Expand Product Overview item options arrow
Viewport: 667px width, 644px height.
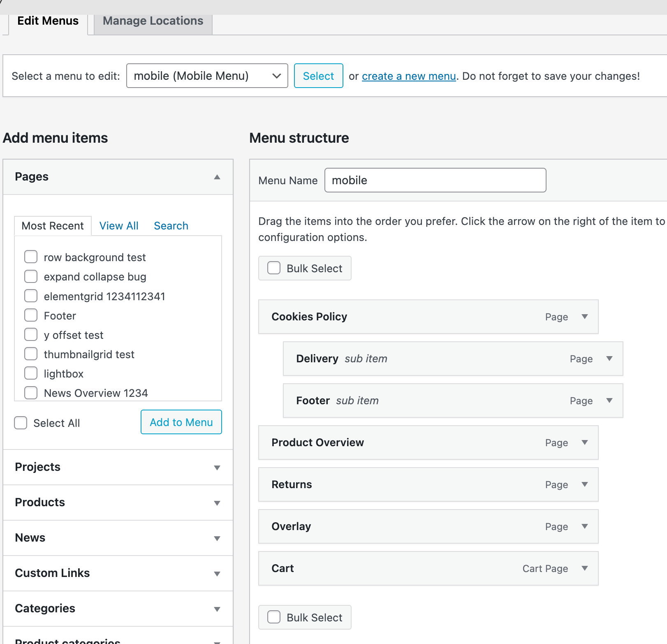point(584,442)
